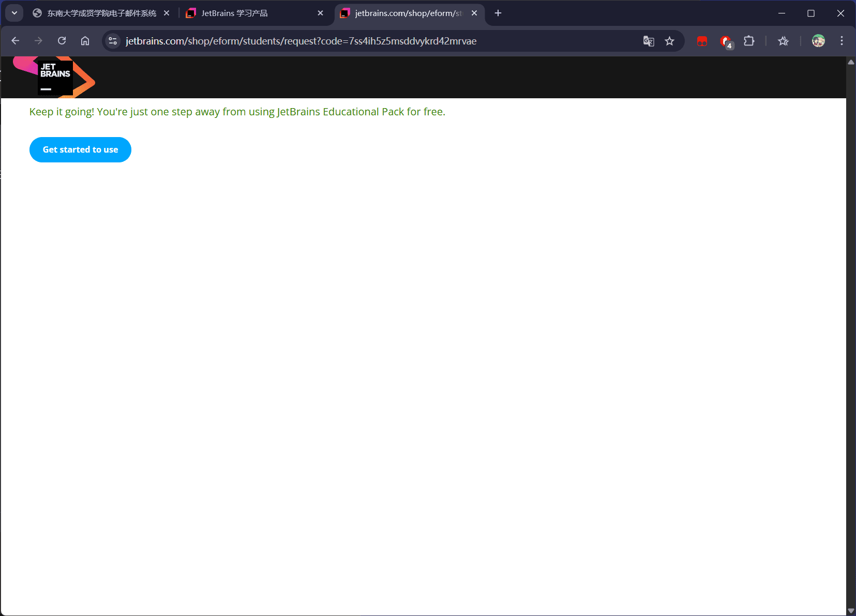This screenshot has width=856, height=616.
Task: Go to the browser home page
Action: tap(85, 41)
